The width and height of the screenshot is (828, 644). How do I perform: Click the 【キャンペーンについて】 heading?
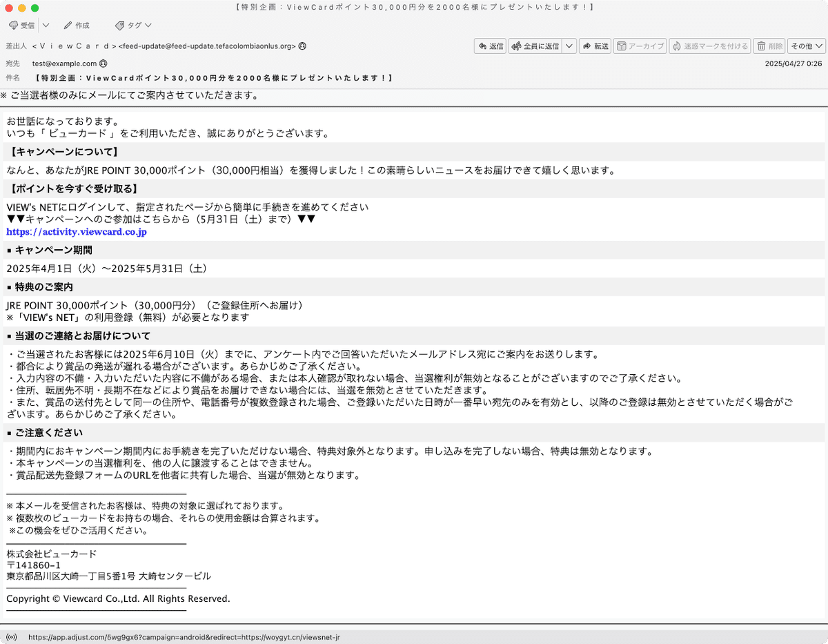coord(64,152)
